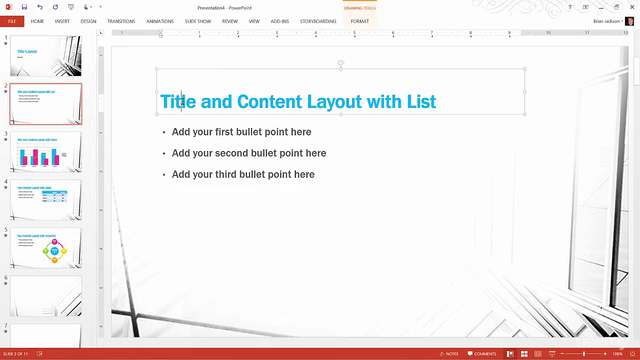The height and width of the screenshot is (360, 640).
Task: Select slide 2 thumbnail with bullet list
Action: (x=46, y=104)
